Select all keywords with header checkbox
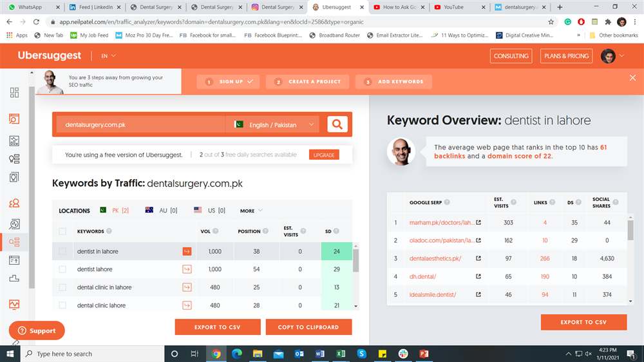Viewport: 644px width, 362px height. click(62, 231)
